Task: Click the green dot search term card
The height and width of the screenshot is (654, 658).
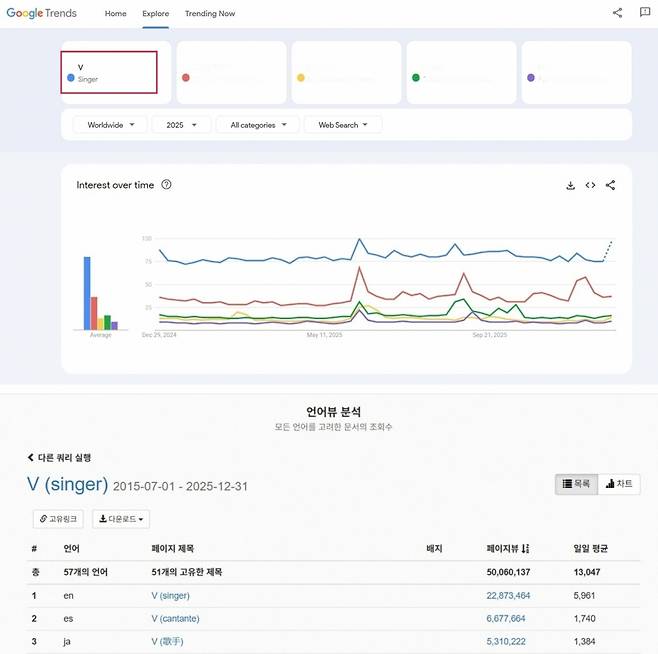Action: pos(462,72)
